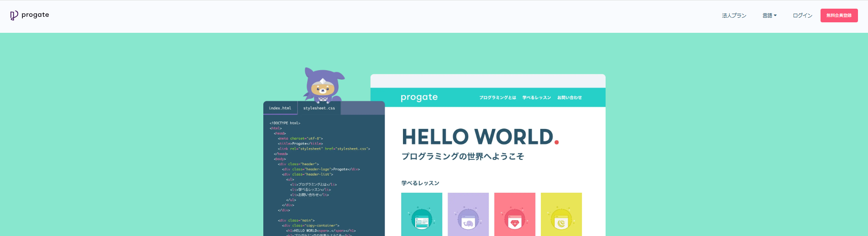The image size is (868, 236).
Task: Click the white progate logo in teal banner
Action: tap(419, 97)
